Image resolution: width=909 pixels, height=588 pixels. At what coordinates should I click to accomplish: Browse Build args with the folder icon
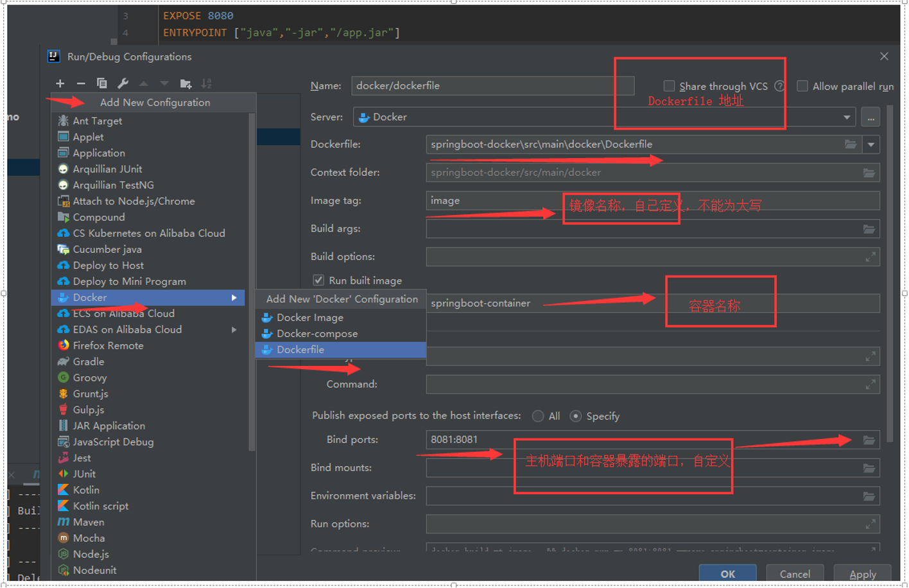tap(869, 229)
